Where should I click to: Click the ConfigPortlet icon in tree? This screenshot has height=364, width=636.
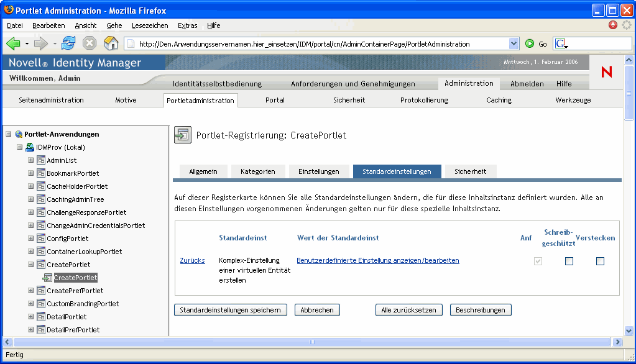(40, 239)
